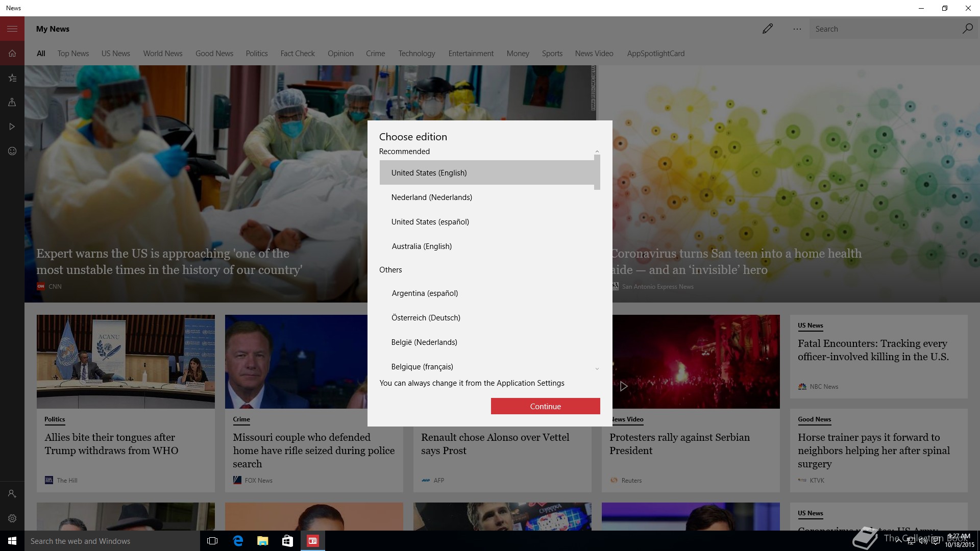The width and height of the screenshot is (980, 551).
Task: Select United States (English) edition
Action: [x=486, y=173]
